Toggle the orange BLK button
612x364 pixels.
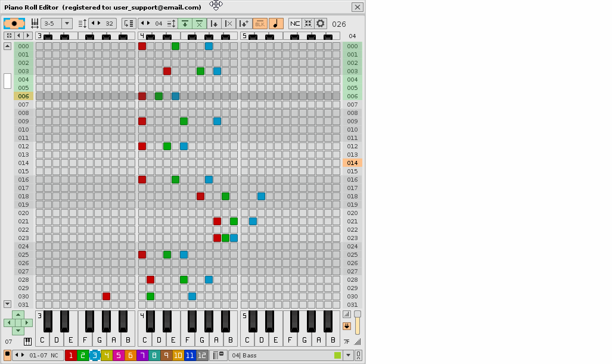(260, 23)
